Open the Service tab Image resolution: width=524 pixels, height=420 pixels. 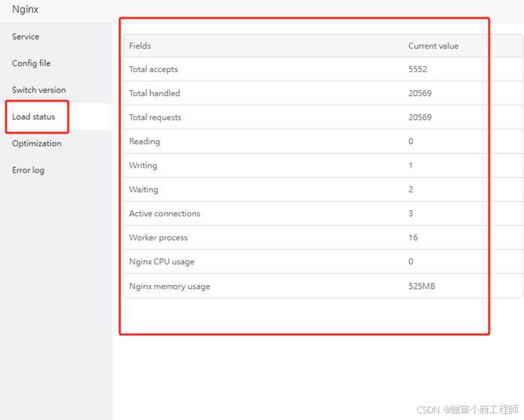26,37
